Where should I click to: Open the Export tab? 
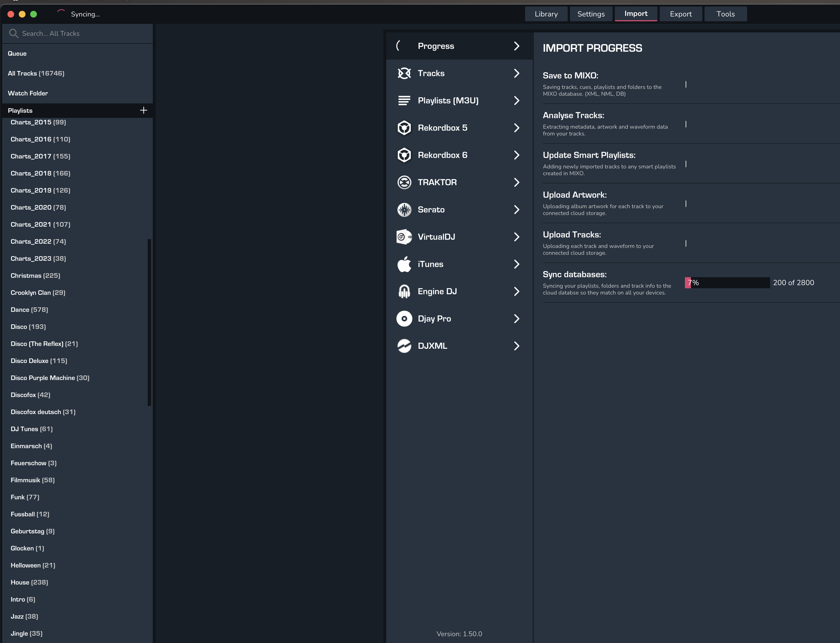pos(680,14)
